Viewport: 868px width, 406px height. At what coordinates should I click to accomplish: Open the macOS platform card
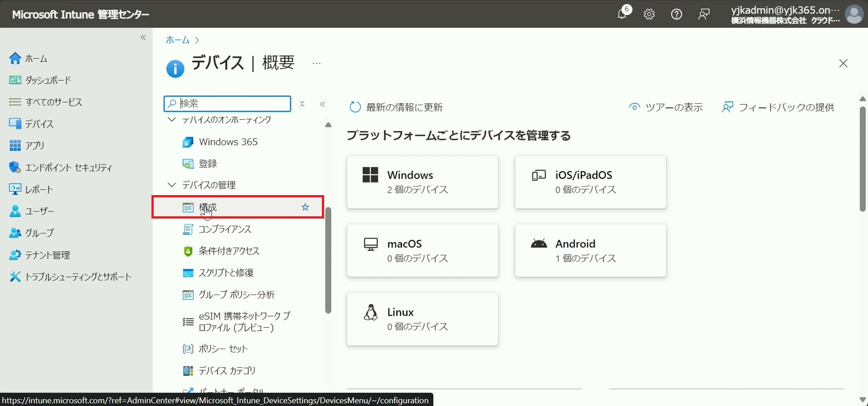pyautogui.click(x=422, y=251)
